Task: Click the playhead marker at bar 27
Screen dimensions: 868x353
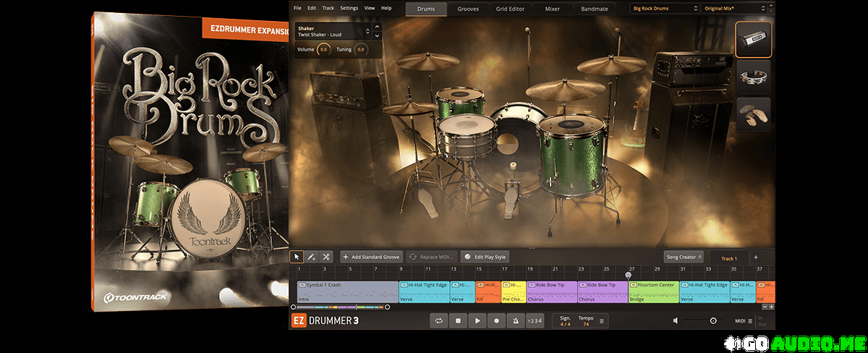Action: 628,275
